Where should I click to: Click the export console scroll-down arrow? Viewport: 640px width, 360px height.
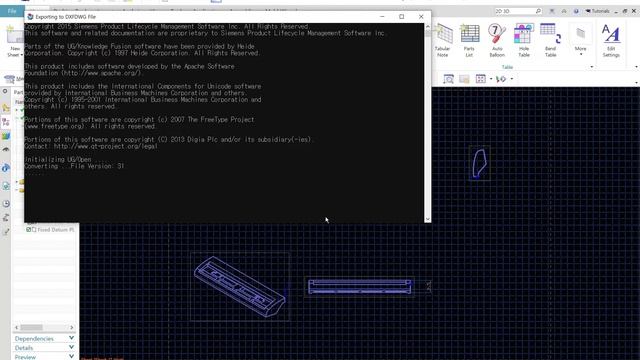pyautogui.click(x=427, y=219)
